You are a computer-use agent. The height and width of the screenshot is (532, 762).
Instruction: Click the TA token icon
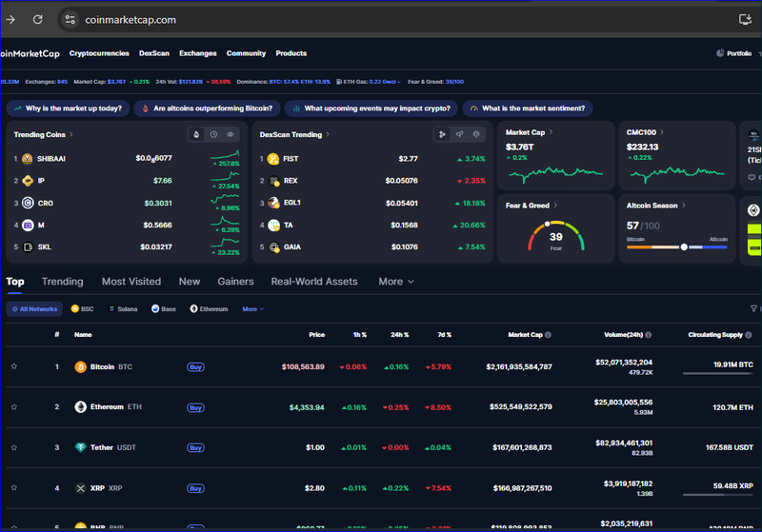[x=273, y=226]
